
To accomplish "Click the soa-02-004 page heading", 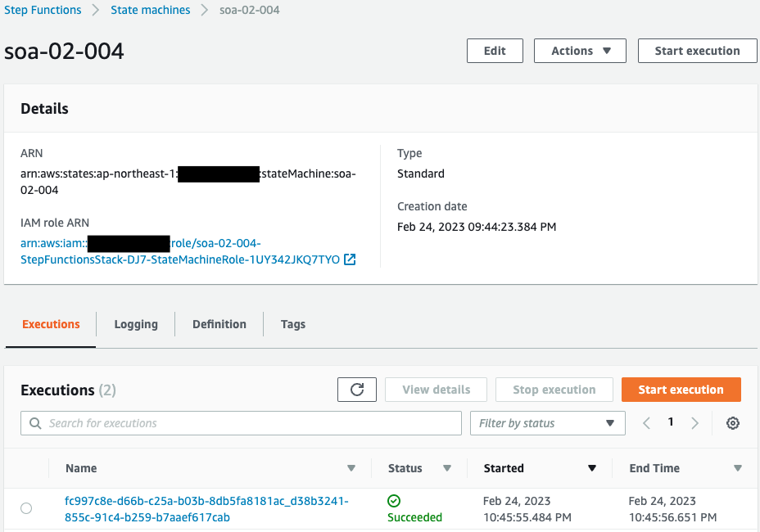I will click(x=64, y=51).
